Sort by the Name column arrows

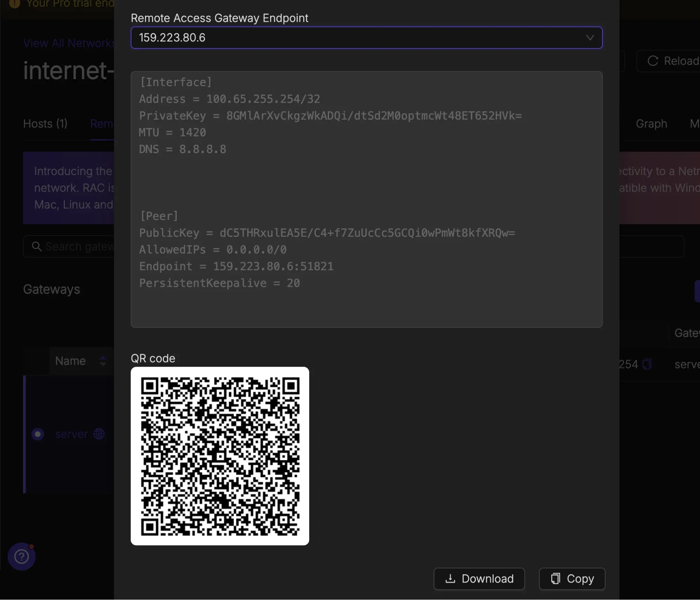(x=103, y=361)
